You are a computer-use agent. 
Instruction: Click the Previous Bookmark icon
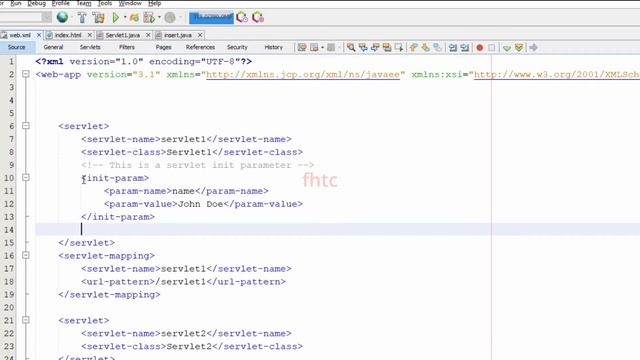pos(413,48)
